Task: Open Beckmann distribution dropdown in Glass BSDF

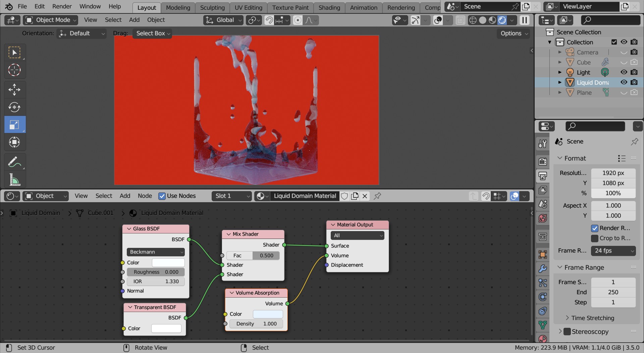Action: [x=156, y=252]
